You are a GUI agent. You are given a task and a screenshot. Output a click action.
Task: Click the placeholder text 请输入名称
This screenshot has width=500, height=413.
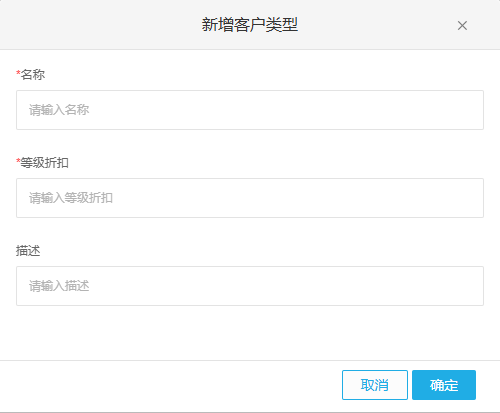(59, 110)
